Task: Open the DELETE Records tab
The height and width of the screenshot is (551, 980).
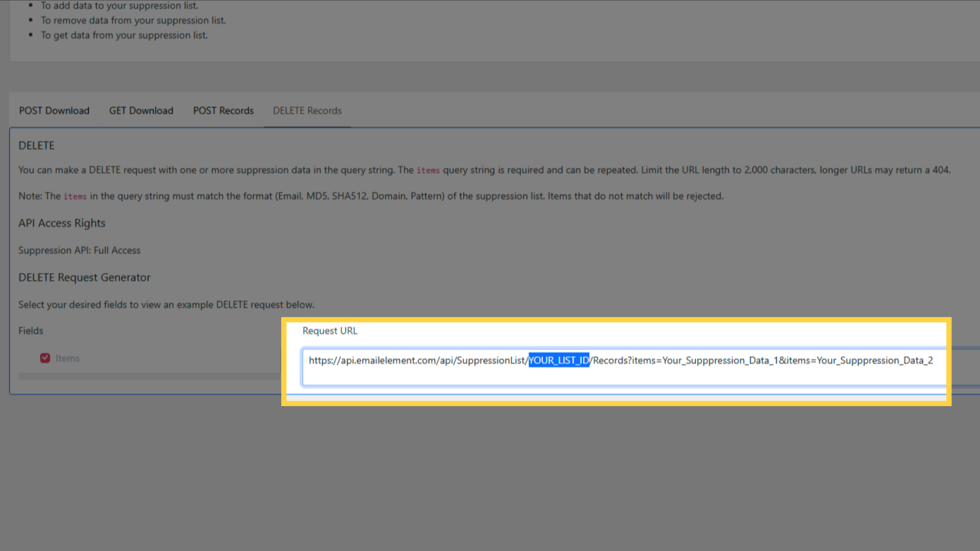Action: [307, 111]
